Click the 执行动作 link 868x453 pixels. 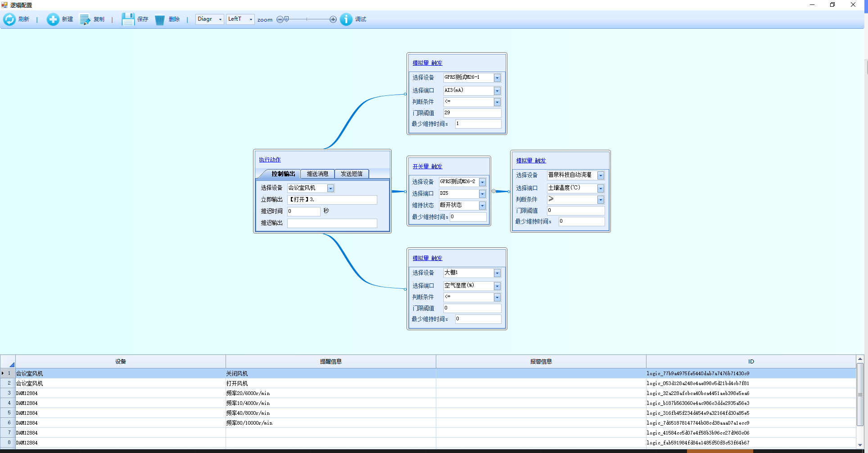270,160
